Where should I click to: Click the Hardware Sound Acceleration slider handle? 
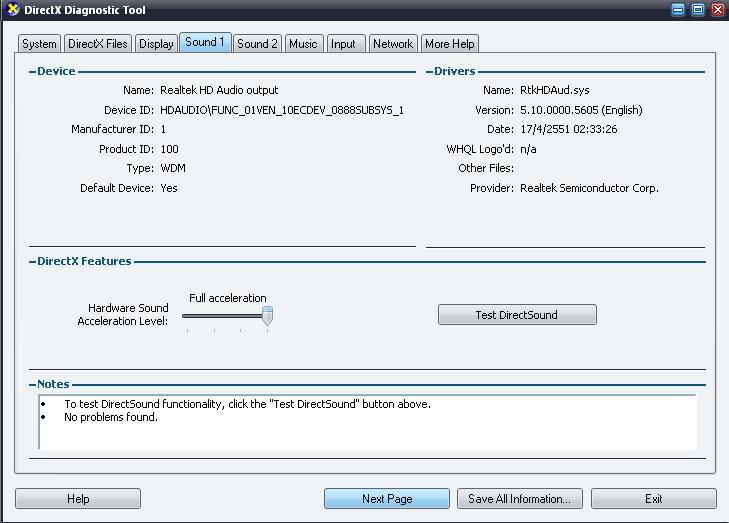(x=267, y=316)
